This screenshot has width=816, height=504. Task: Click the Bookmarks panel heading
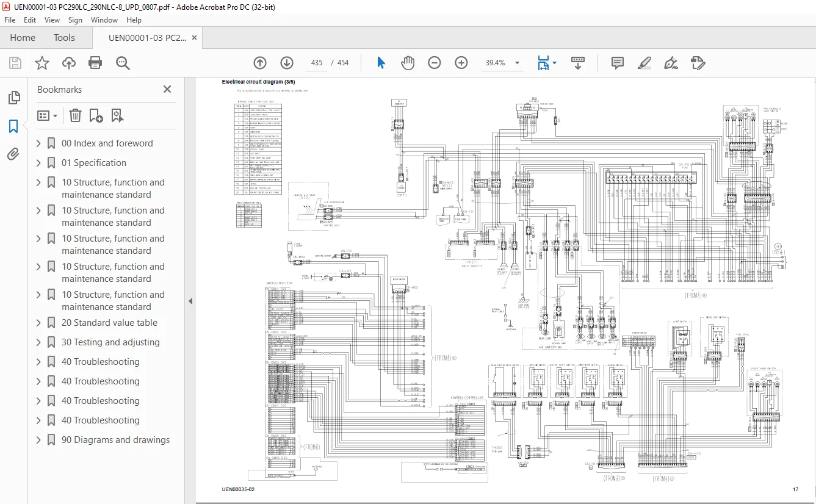pyautogui.click(x=59, y=89)
